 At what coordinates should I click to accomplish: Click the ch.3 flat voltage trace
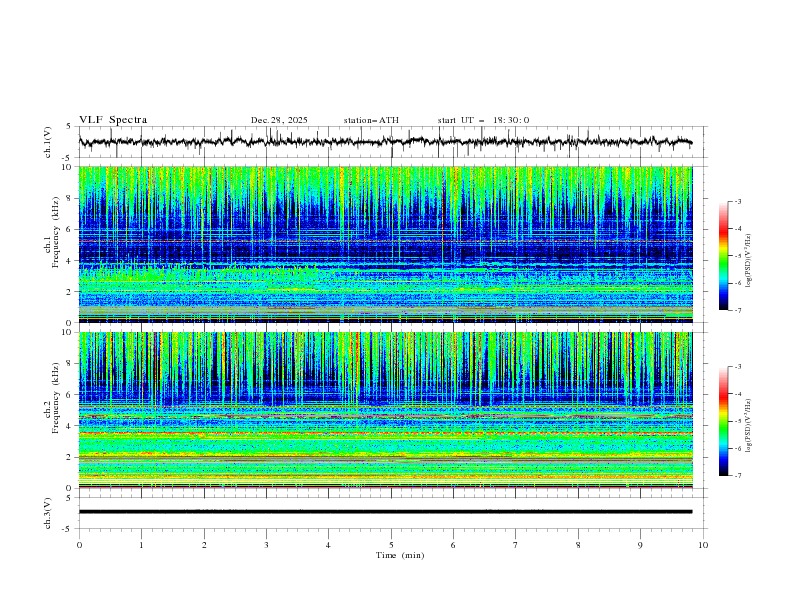(x=385, y=512)
